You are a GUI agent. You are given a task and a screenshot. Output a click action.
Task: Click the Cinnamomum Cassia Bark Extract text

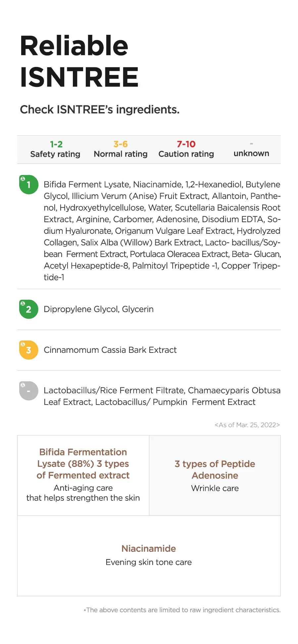click(110, 350)
